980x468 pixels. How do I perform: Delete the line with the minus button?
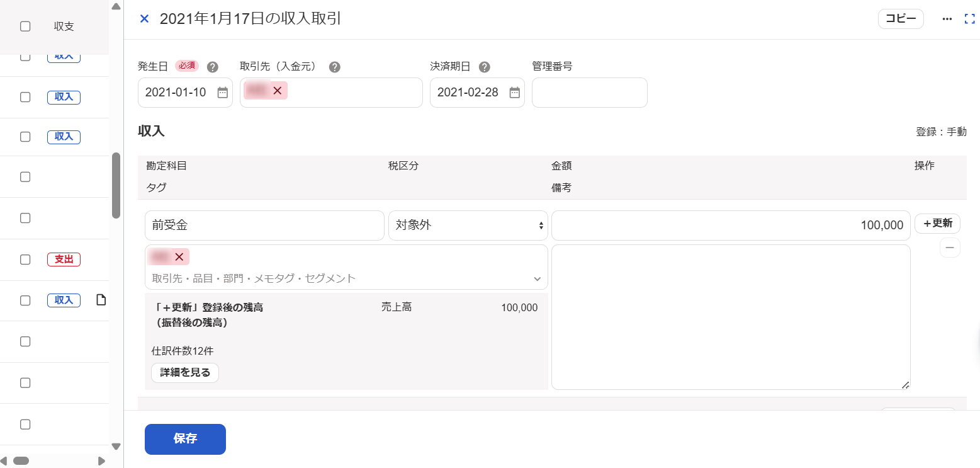[x=950, y=248]
